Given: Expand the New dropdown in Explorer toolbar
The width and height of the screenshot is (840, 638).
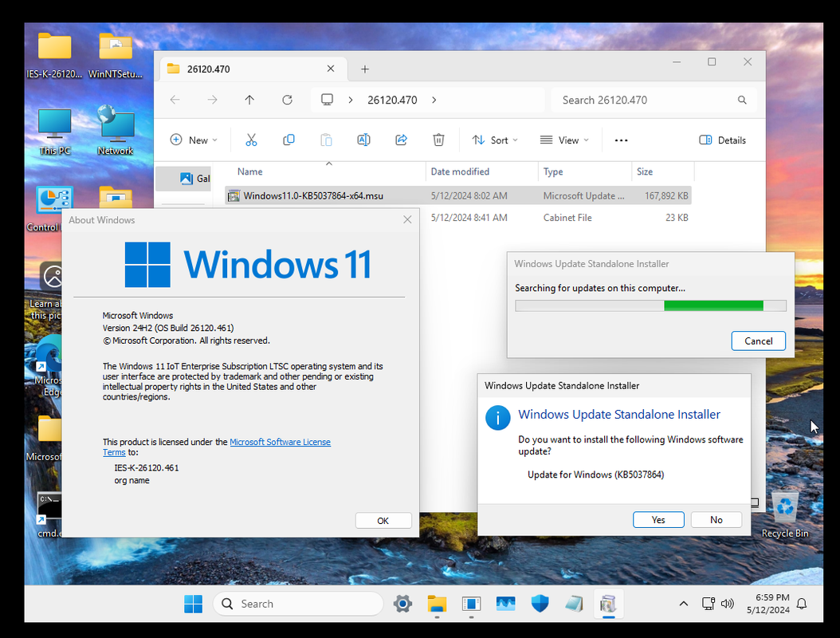Looking at the screenshot, I should (x=194, y=140).
